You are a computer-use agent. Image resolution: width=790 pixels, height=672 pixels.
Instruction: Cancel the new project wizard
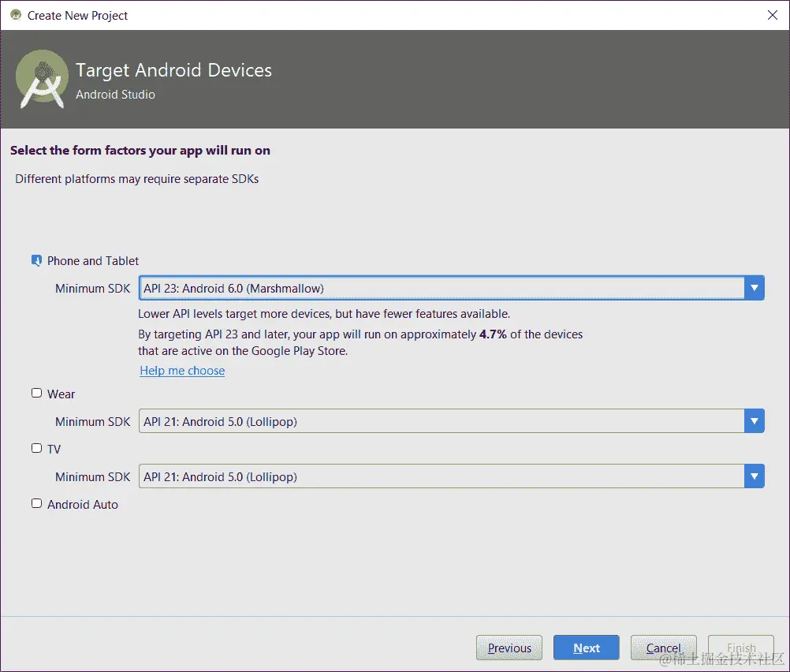pyautogui.click(x=664, y=648)
